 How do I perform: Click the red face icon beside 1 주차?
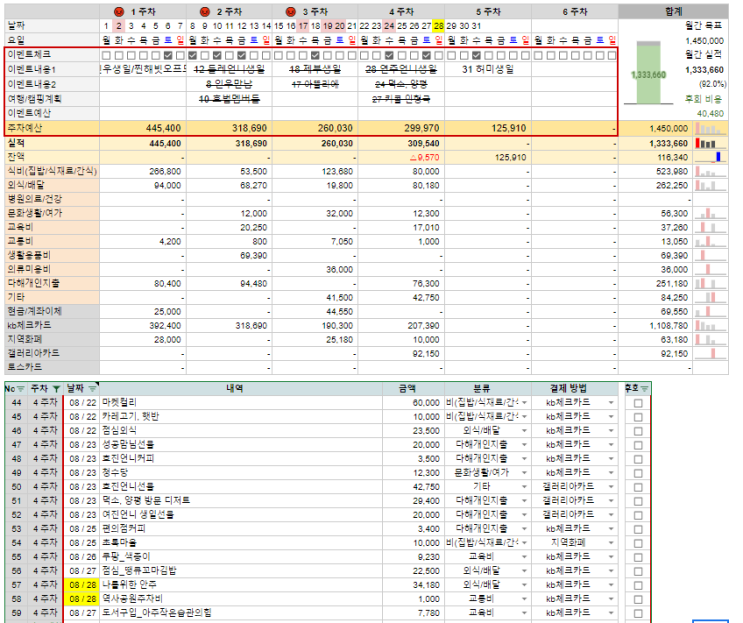click(x=119, y=11)
